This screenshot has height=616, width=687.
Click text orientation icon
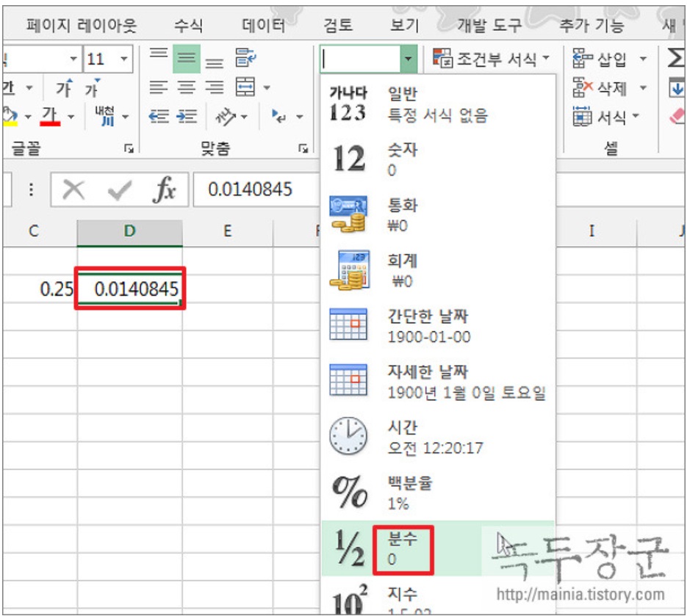click(x=225, y=117)
